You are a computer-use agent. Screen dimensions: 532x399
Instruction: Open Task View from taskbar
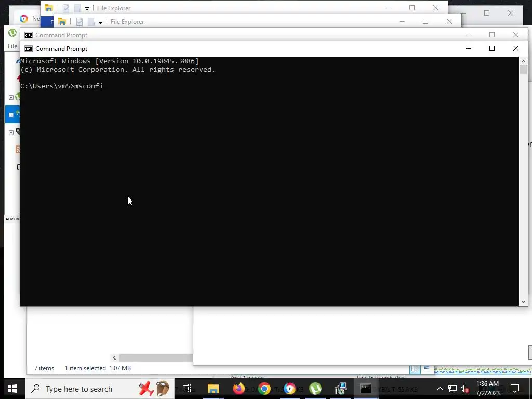tap(187, 389)
